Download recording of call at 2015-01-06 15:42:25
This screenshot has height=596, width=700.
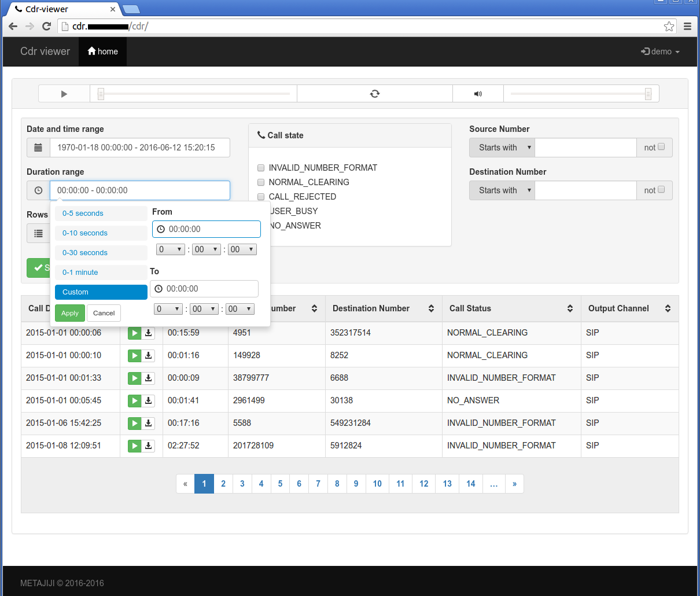click(x=148, y=423)
